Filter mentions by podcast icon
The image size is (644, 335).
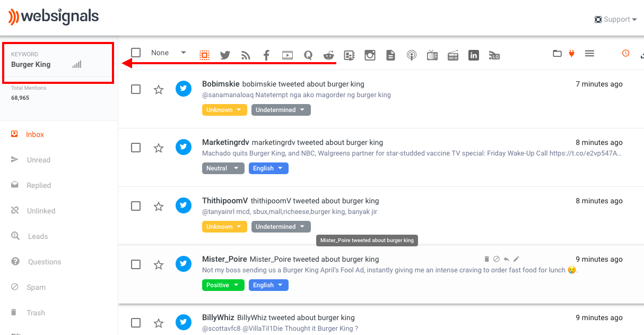pyautogui.click(x=411, y=55)
